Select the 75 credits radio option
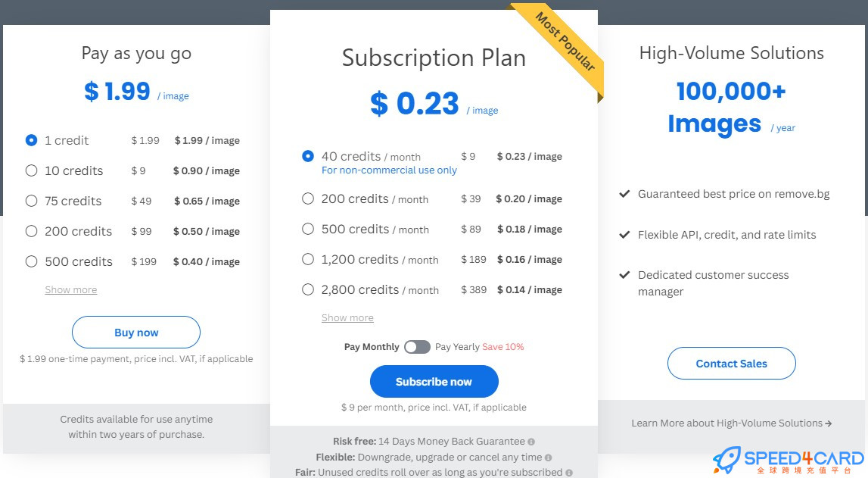868x478 pixels. (31, 201)
